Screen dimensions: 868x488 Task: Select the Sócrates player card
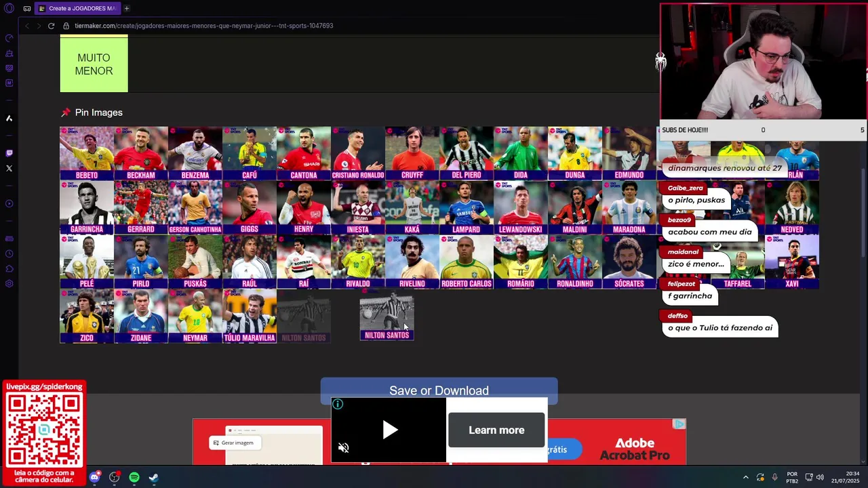629,262
